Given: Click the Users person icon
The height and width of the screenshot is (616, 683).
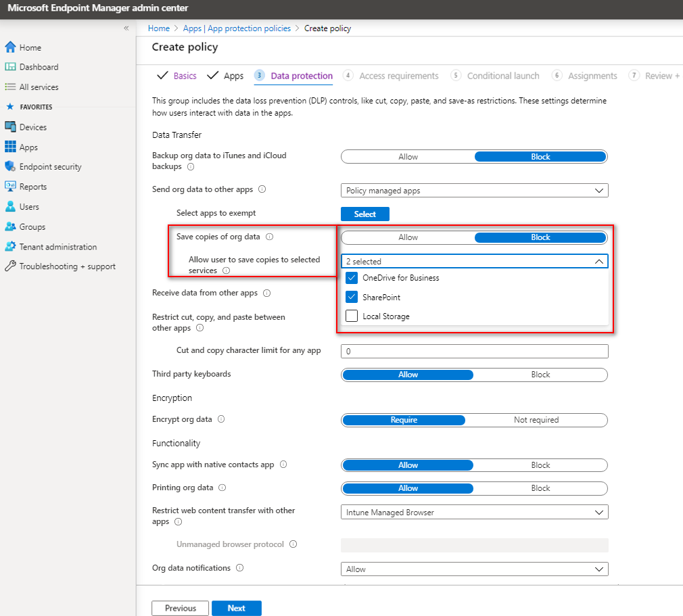Looking at the screenshot, I should coord(10,206).
